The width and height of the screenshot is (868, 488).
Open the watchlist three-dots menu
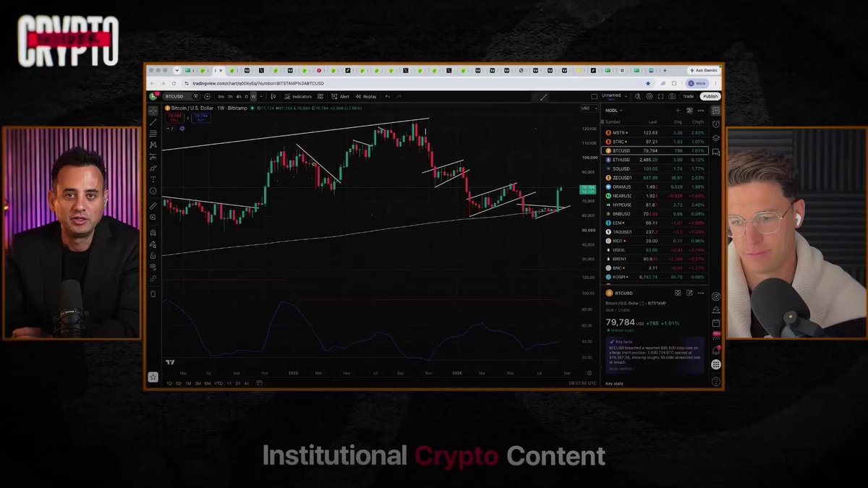click(701, 111)
